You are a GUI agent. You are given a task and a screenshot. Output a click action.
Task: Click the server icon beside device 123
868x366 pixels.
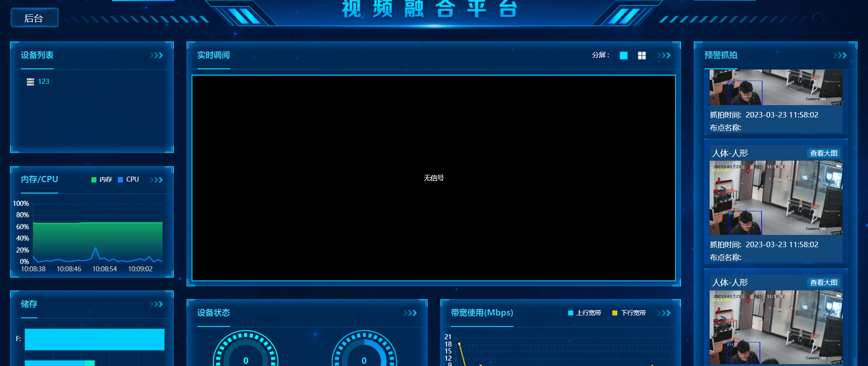tap(30, 82)
